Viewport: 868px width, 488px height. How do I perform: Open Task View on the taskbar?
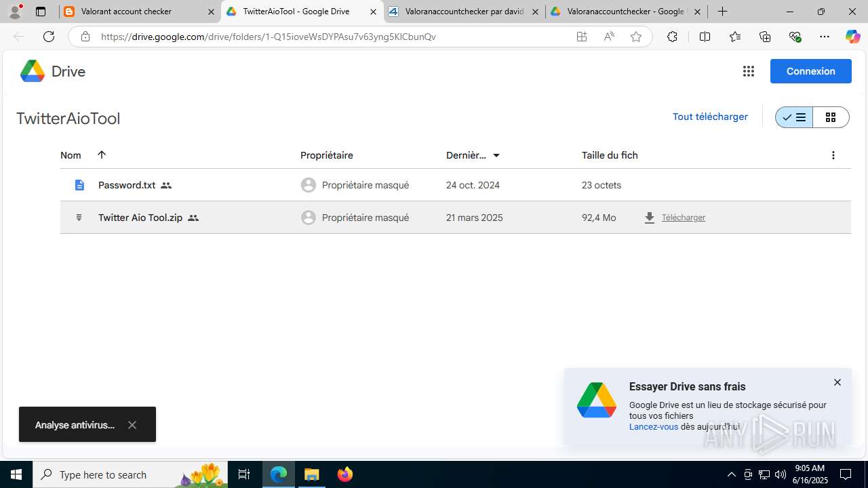[x=244, y=474]
